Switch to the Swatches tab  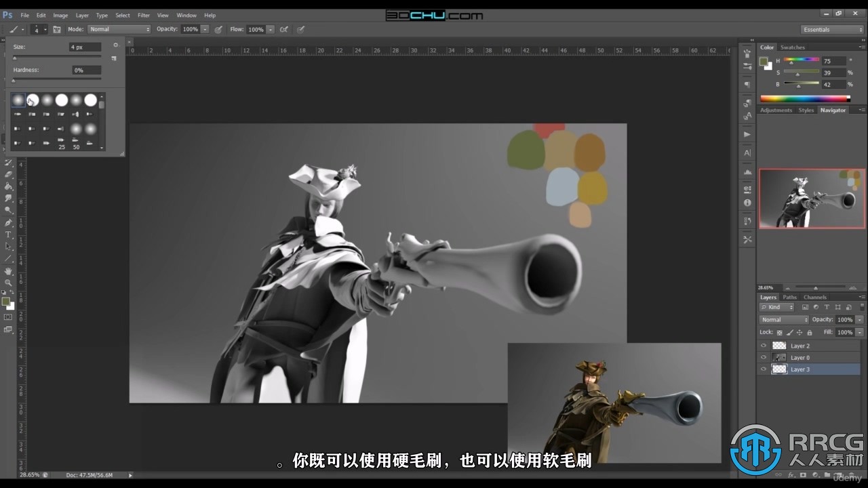792,47
